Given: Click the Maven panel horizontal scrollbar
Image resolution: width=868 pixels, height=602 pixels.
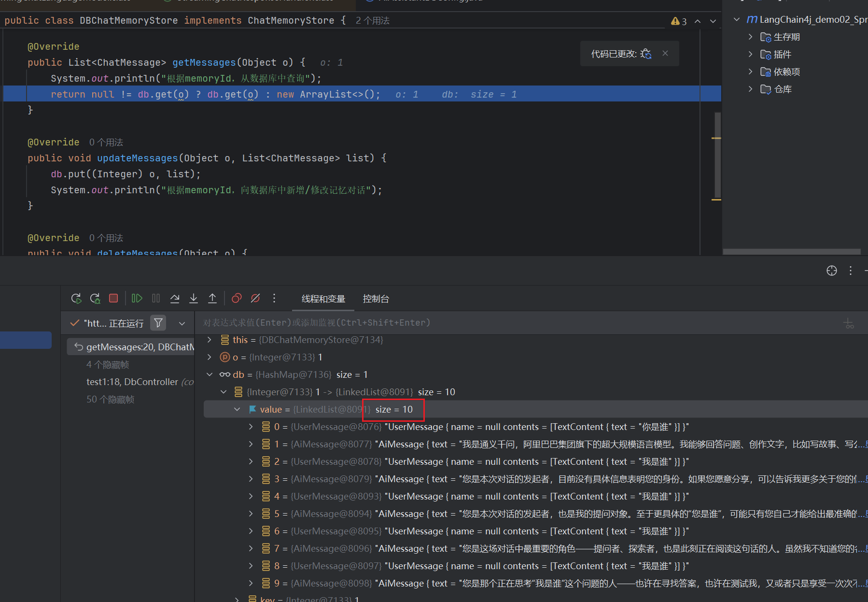Looking at the screenshot, I should pos(792,251).
